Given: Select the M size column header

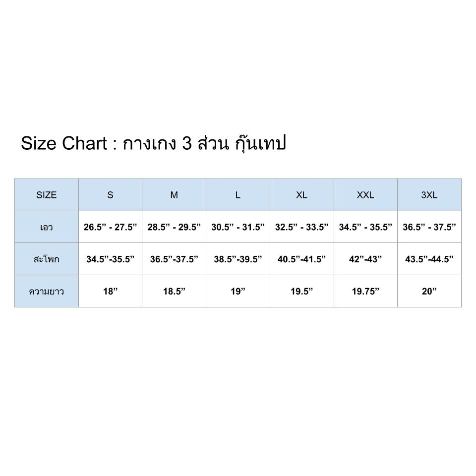Looking at the screenshot, I should [174, 195].
